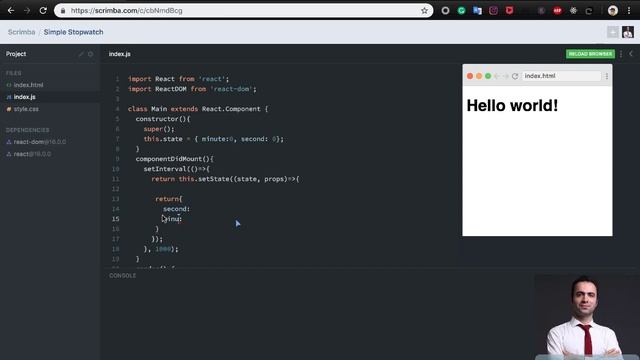
Task: Refresh the mini browser preview
Action: (x=515, y=76)
